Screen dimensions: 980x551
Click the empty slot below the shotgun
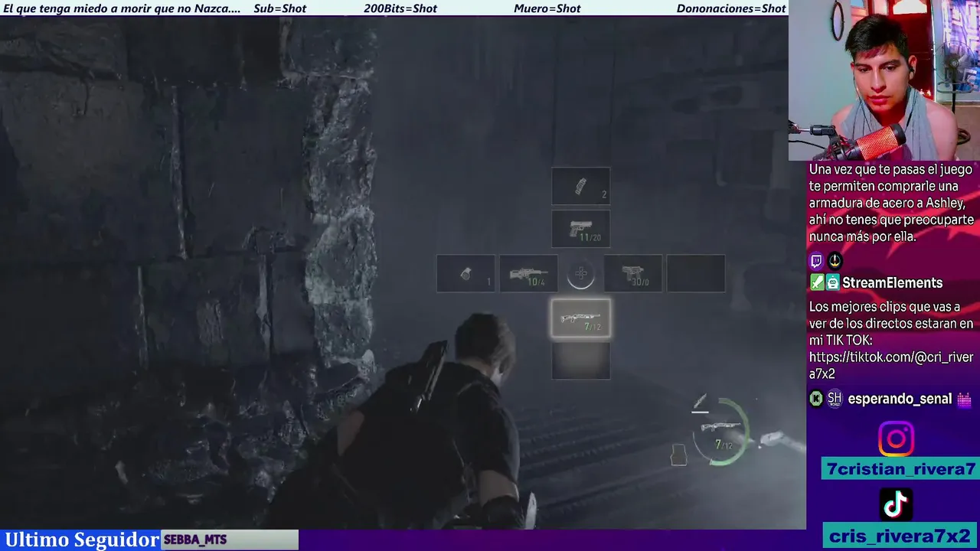(581, 360)
